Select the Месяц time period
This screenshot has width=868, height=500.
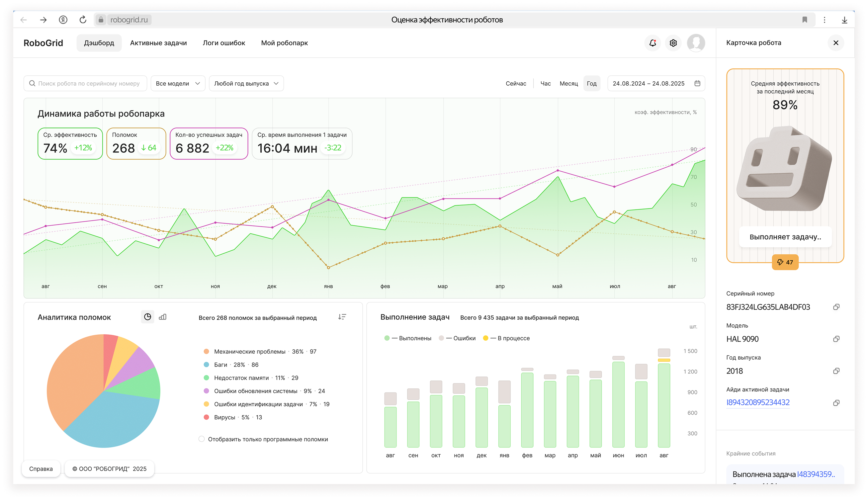[568, 83]
